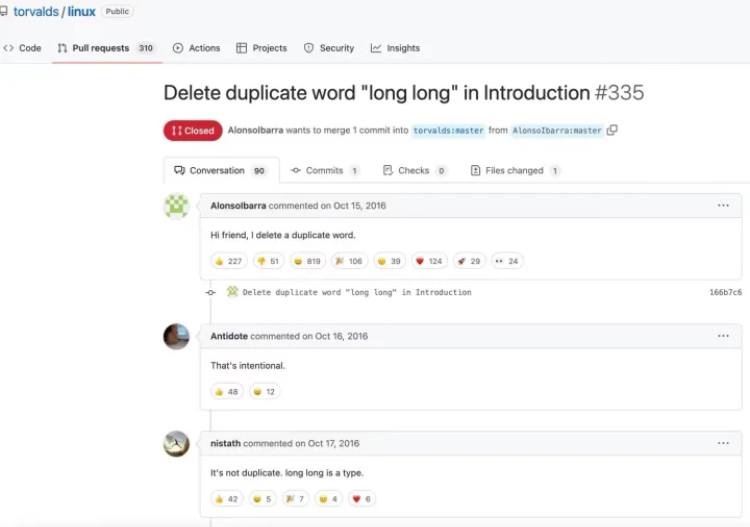
Task: Open the Projects tab
Action: [262, 48]
